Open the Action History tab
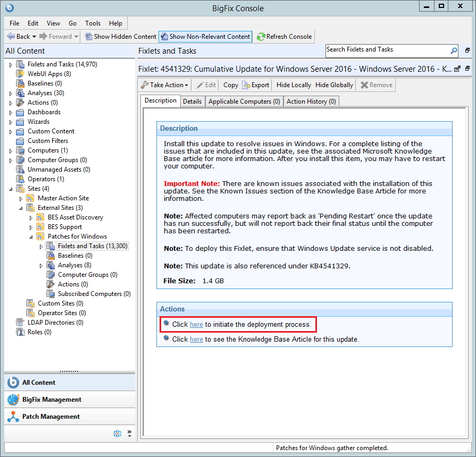The image size is (476, 457). click(311, 101)
